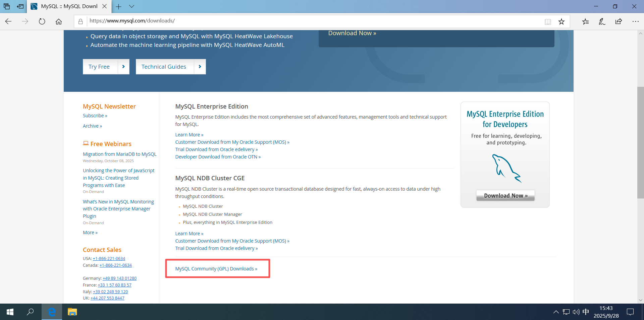Click arrow beside Technical Guides
Screen dimensions: 644x320
pos(200,67)
